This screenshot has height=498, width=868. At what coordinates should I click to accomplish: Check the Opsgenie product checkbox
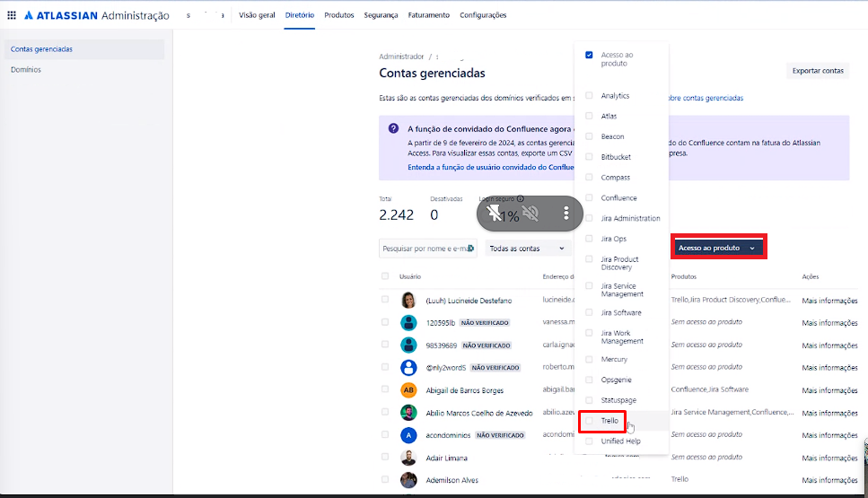589,380
